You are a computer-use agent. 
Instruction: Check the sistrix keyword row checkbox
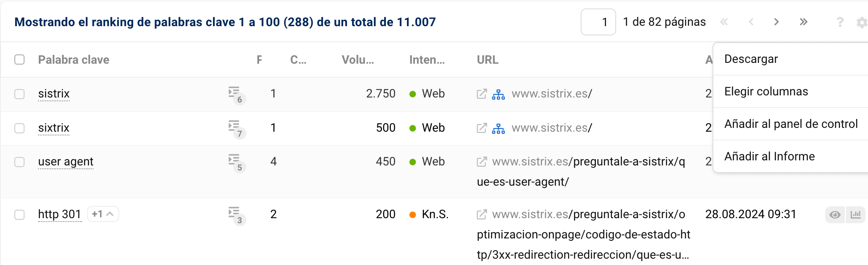pos(19,94)
